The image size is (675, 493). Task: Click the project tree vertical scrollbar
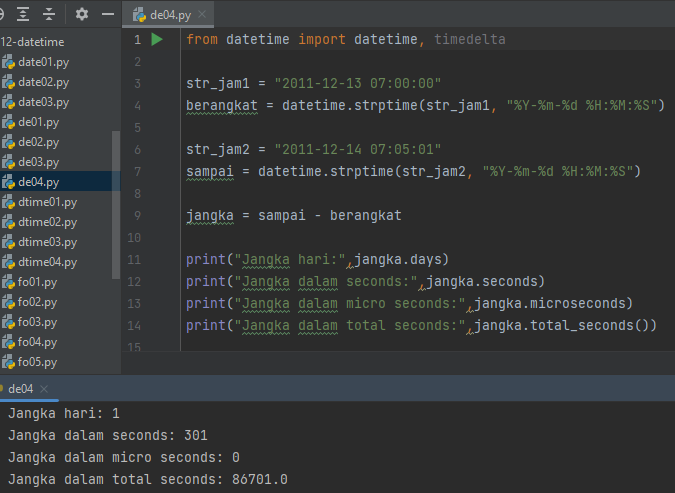pyautogui.click(x=115, y=205)
